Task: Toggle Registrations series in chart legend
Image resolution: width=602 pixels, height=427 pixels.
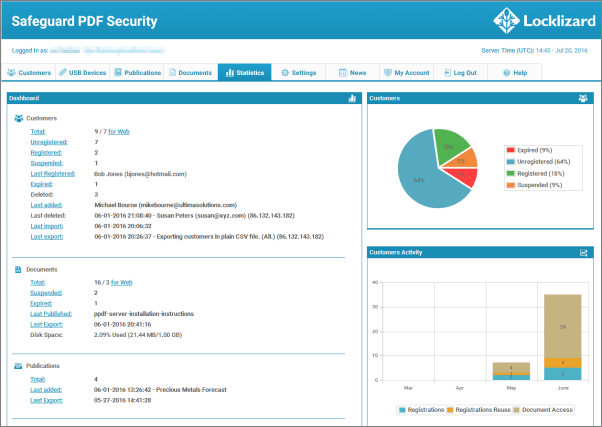Action: coord(422,410)
